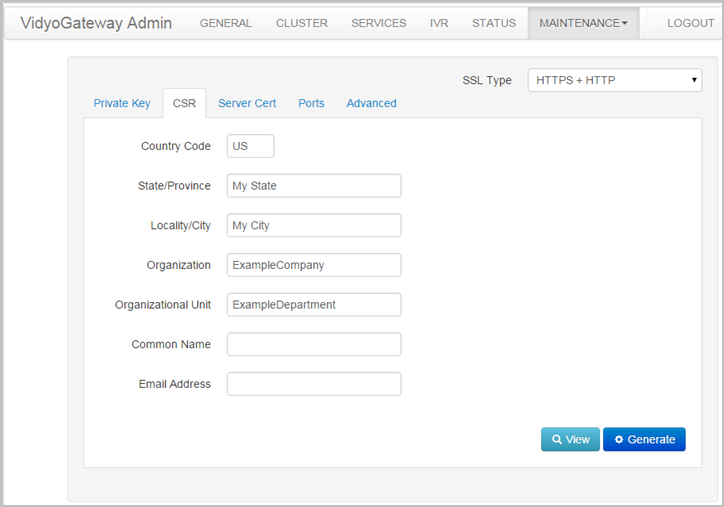This screenshot has height=507, width=724.
Task: Switch to the Server Cert tab
Action: pos(247,103)
